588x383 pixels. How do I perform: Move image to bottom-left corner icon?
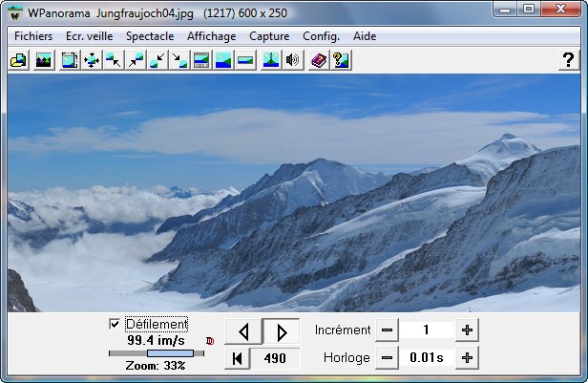pyautogui.click(x=157, y=60)
